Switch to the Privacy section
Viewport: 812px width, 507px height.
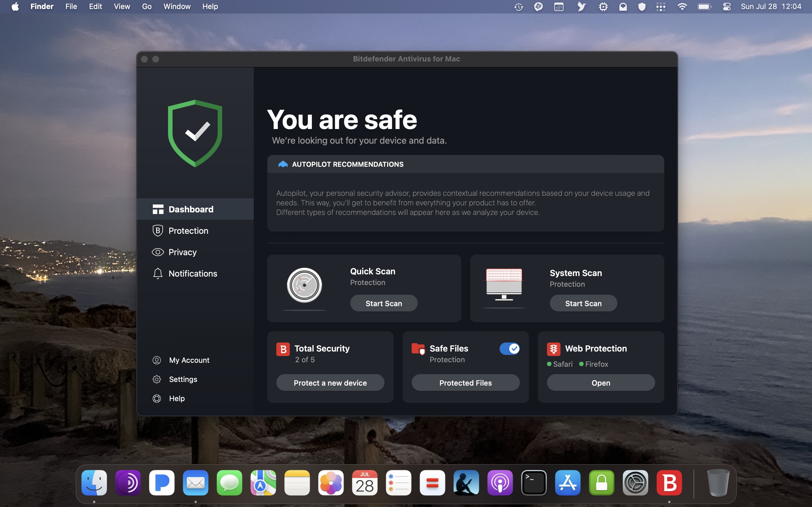182,252
